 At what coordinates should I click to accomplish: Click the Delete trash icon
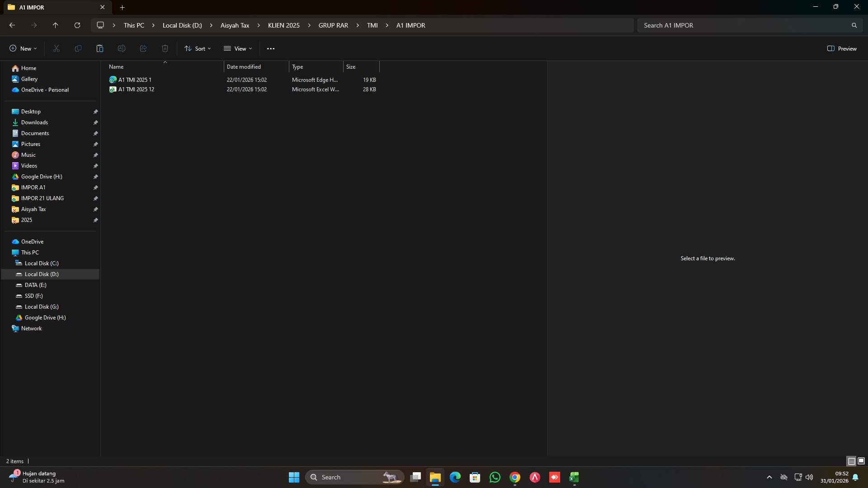point(165,48)
